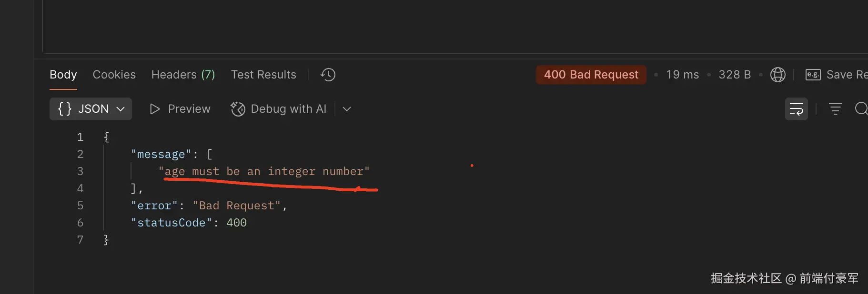The image size is (868, 294).
Task: Click Debug with AI
Action: (279, 109)
